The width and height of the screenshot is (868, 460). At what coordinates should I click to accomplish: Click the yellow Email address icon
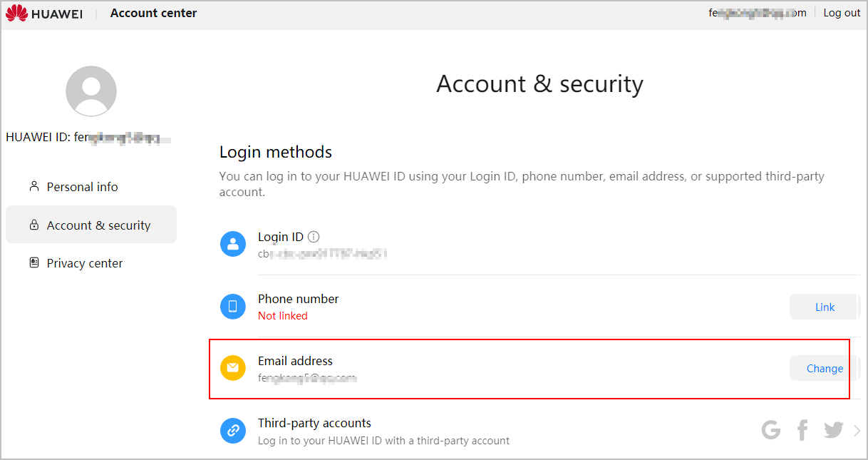click(233, 369)
